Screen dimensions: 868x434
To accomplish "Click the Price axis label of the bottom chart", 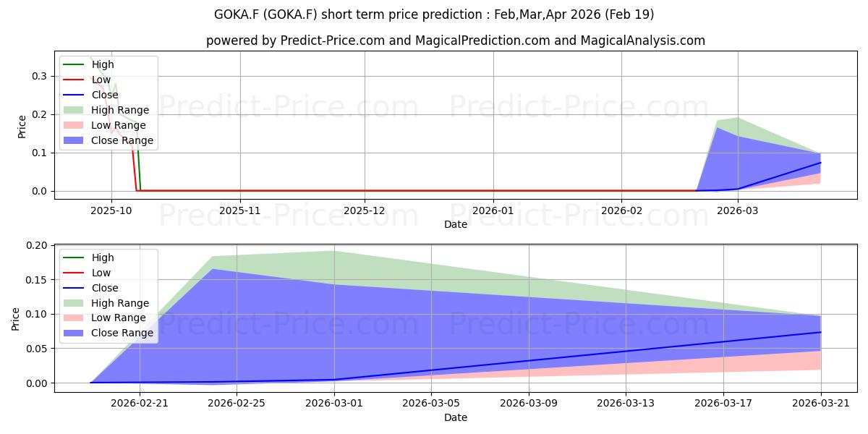I will tap(17, 319).
